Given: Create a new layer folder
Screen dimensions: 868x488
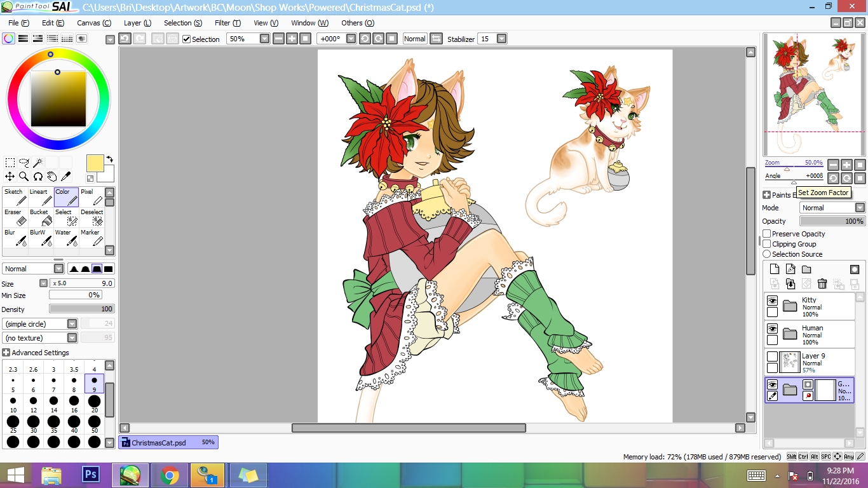Looking at the screenshot, I should (806, 269).
